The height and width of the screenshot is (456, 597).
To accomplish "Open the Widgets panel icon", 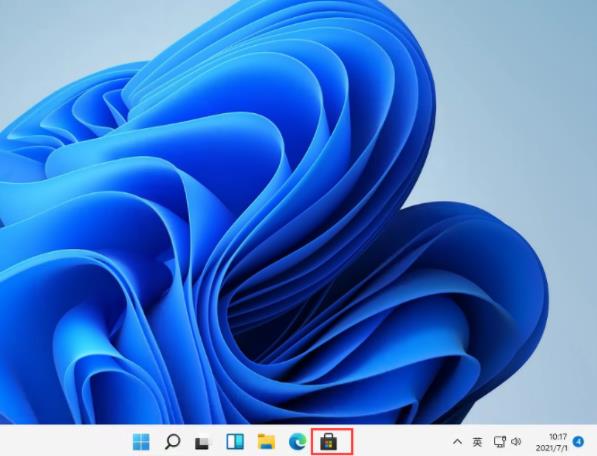I will click(x=235, y=442).
